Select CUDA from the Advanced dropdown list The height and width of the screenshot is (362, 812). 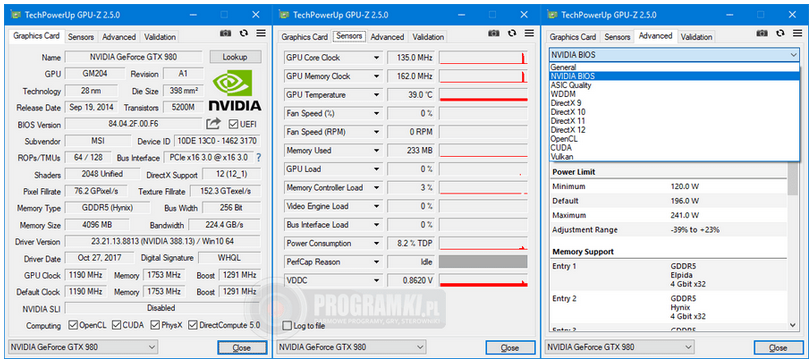[674, 148]
